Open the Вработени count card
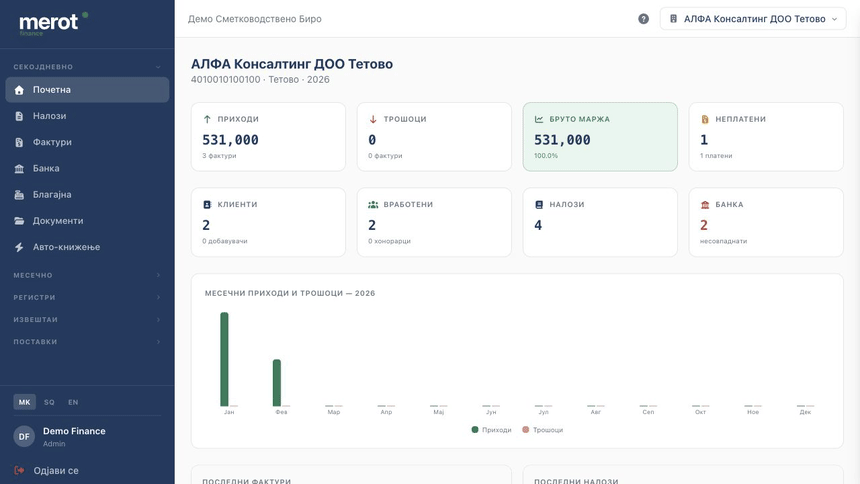This screenshot has width=860, height=484. 434,222
